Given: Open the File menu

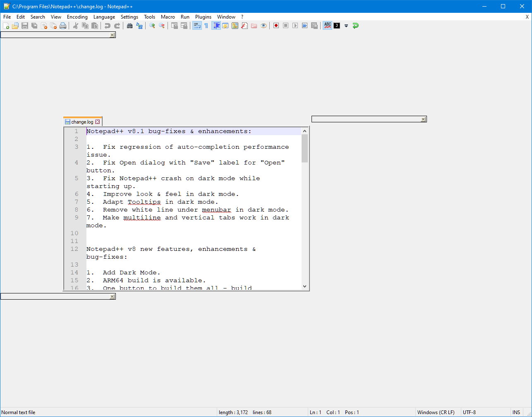Looking at the screenshot, I should tap(7, 17).
